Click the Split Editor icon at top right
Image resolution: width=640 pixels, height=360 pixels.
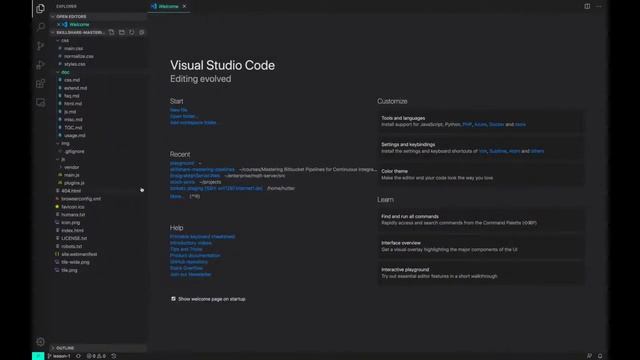tap(587, 6)
